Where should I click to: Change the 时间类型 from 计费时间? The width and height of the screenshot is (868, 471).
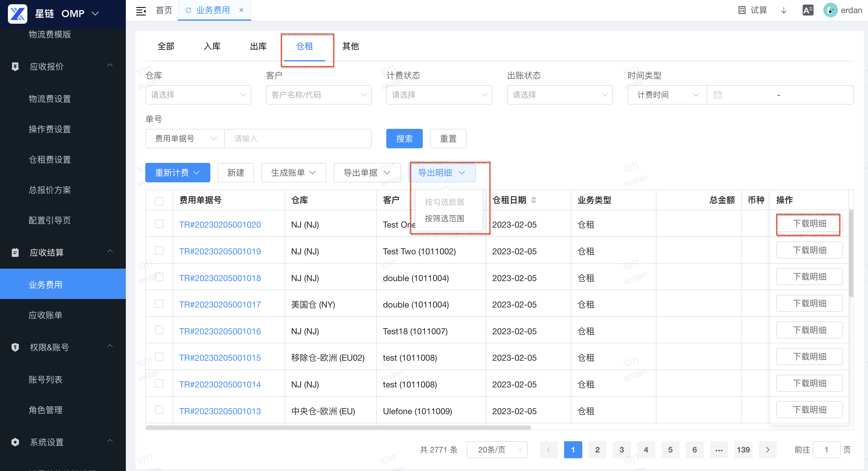(x=667, y=95)
